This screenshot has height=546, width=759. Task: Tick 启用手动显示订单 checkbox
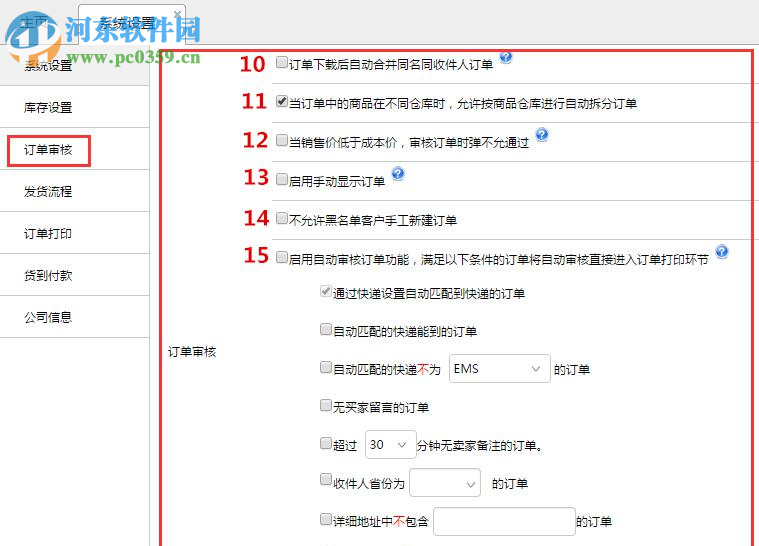(x=282, y=179)
